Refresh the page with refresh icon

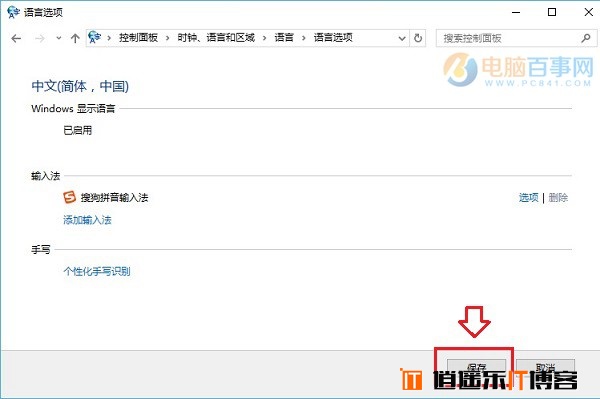(418, 38)
